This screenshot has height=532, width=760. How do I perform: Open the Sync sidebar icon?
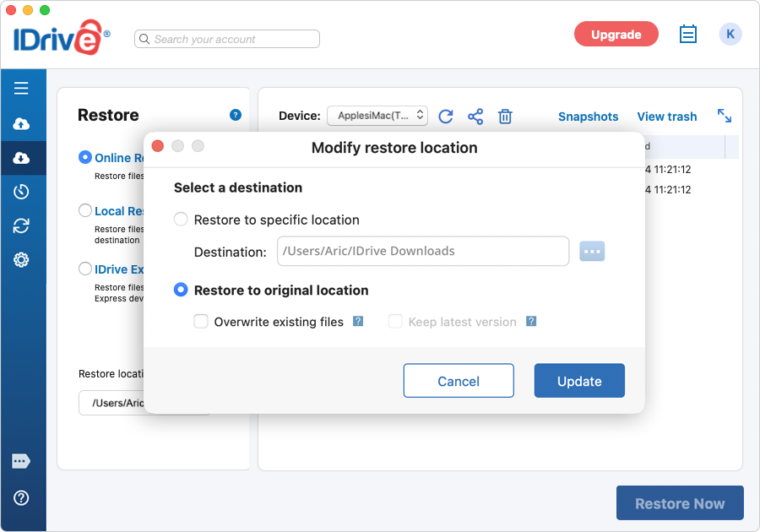[x=21, y=225]
